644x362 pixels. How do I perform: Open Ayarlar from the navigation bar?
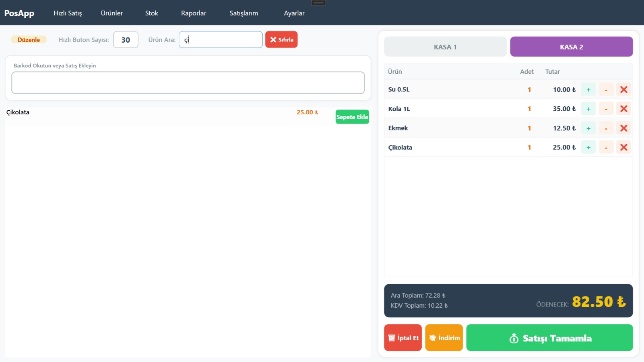click(x=294, y=13)
